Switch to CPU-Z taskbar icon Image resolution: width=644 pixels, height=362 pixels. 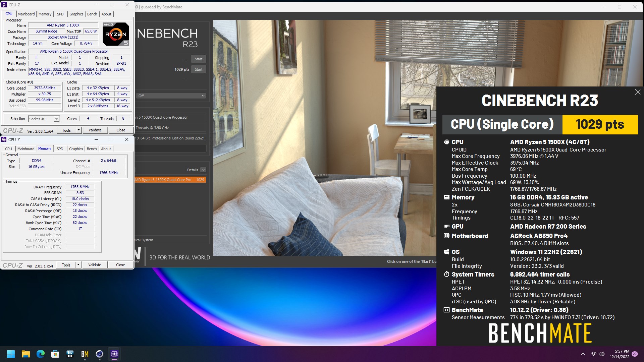[114, 354]
